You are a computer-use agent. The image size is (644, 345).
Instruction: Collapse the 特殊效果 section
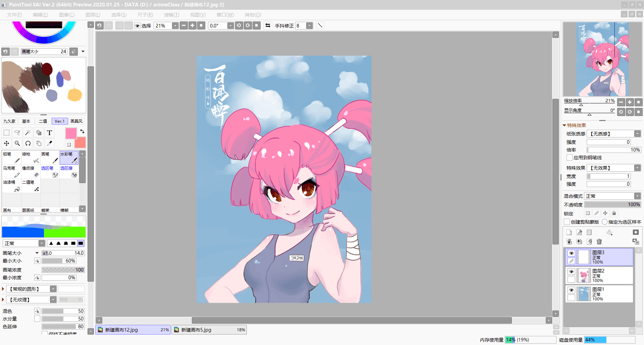[x=565, y=125]
